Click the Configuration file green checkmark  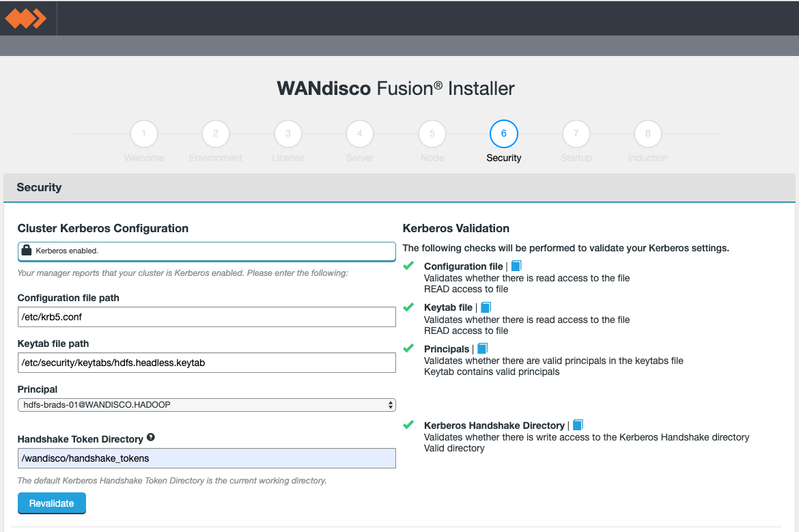click(408, 266)
